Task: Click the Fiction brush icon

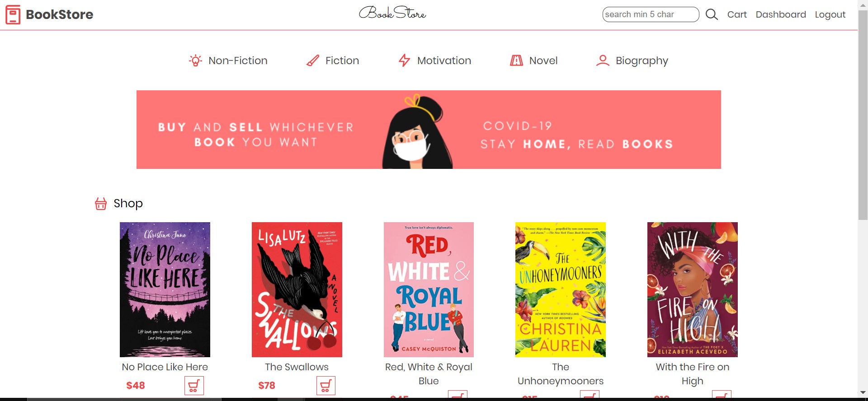Action: point(312,61)
